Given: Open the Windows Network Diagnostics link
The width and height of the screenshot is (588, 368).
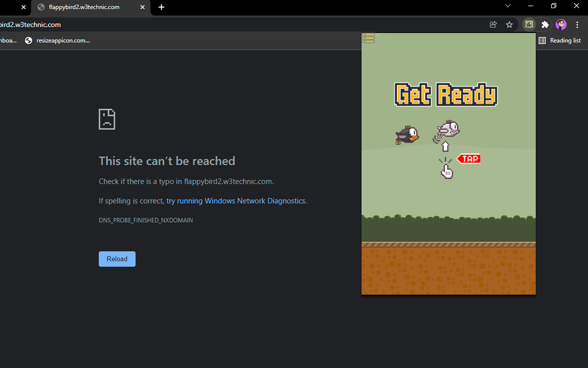Looking at the screenshot, I should pyautogui.click(x=236, y=201).
